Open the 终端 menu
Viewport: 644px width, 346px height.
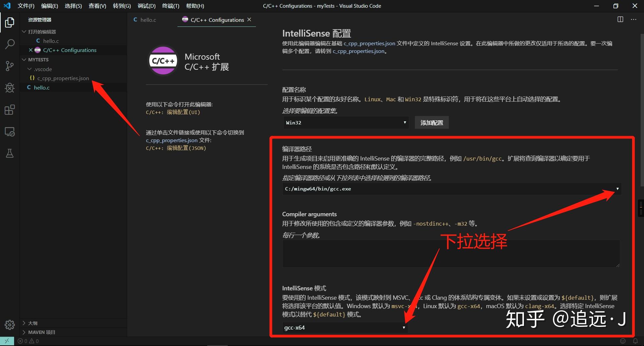[170, 6]
